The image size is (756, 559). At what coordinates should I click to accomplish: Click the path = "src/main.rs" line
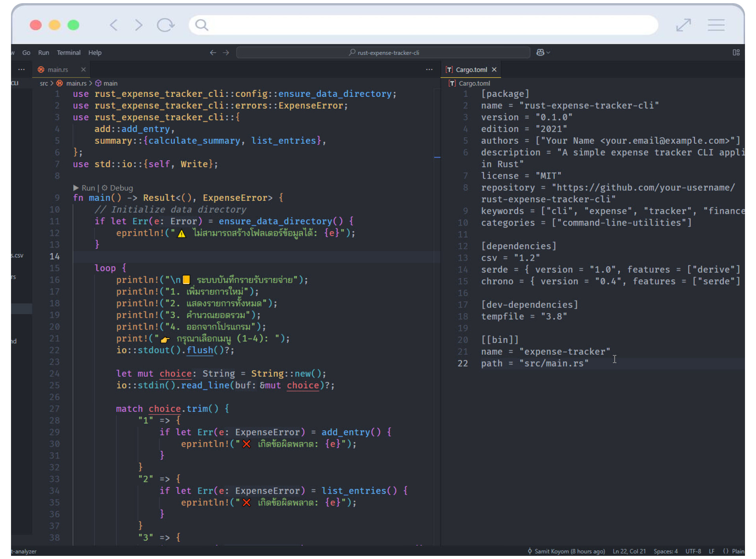point(535,363)
